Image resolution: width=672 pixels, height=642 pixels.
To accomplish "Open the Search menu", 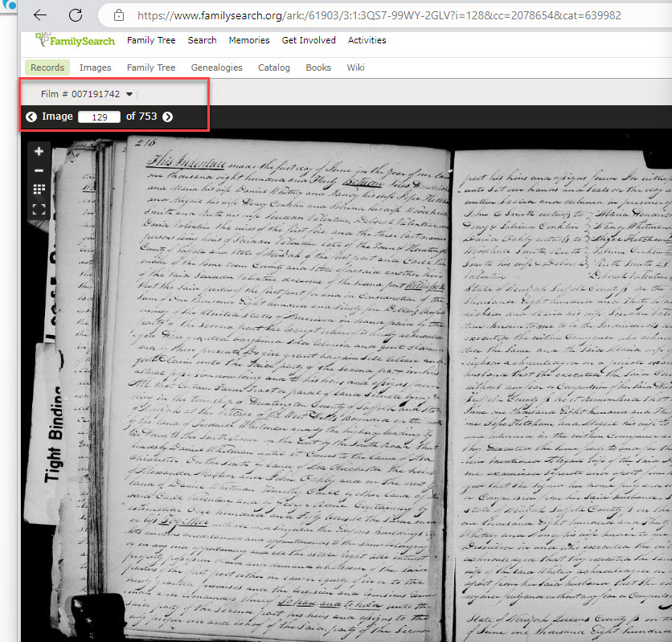I will click(x=202, y=40).
